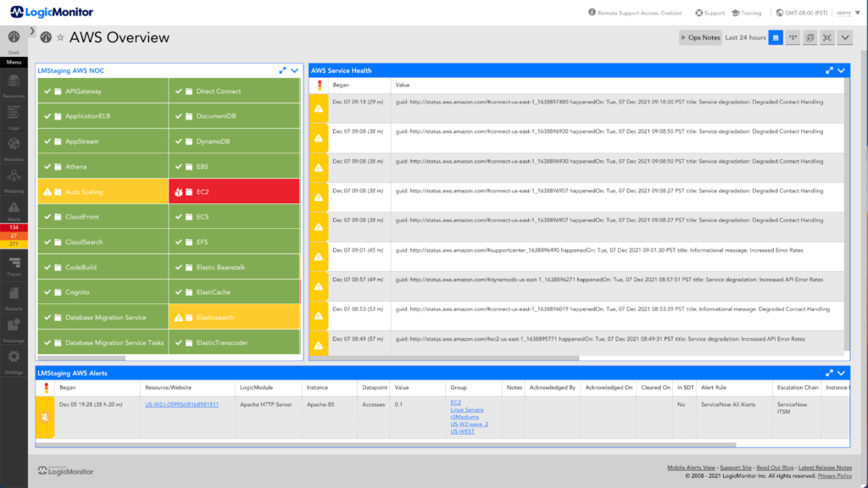Click the warning icon for Dec 07 08:49 event
The width and height of the screenshot is (868, 488).
coord(319,346)
